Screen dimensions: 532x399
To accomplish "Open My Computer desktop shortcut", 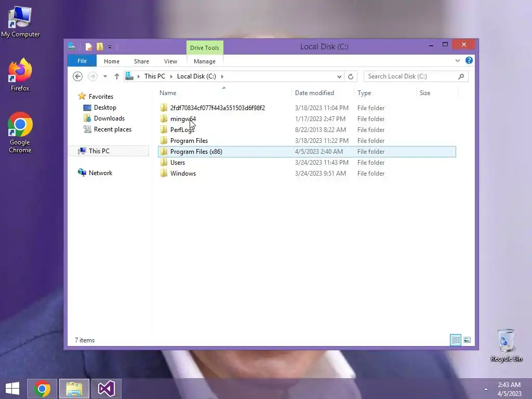I will tap(20, 22).
